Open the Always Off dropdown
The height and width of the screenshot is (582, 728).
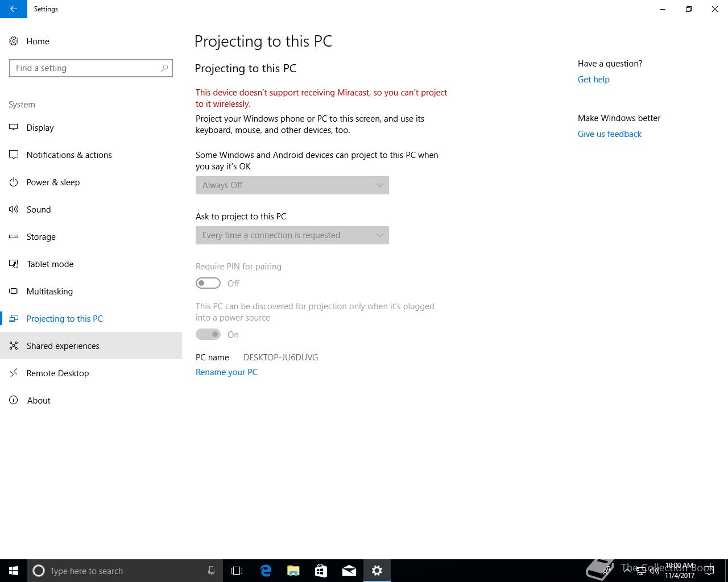point(292,185)
